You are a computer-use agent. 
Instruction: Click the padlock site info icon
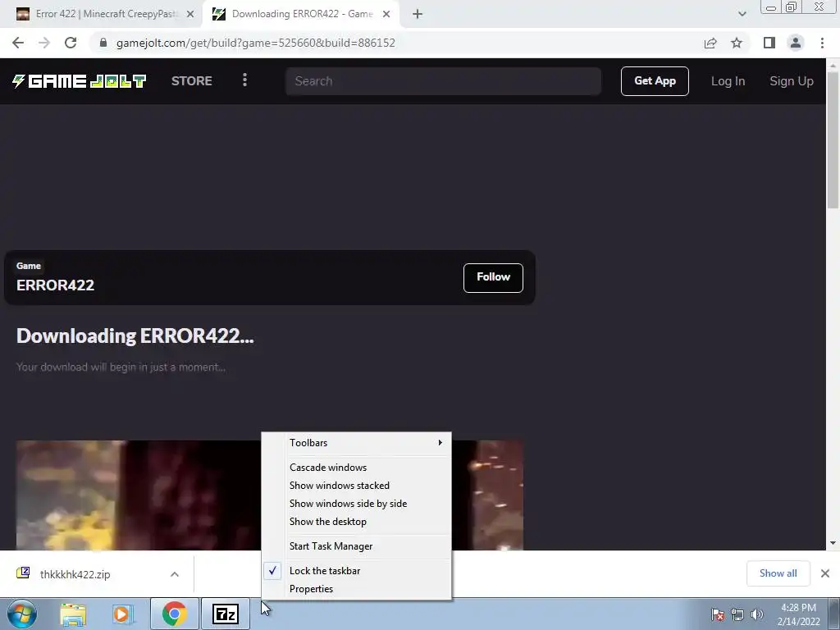[103, 43]
